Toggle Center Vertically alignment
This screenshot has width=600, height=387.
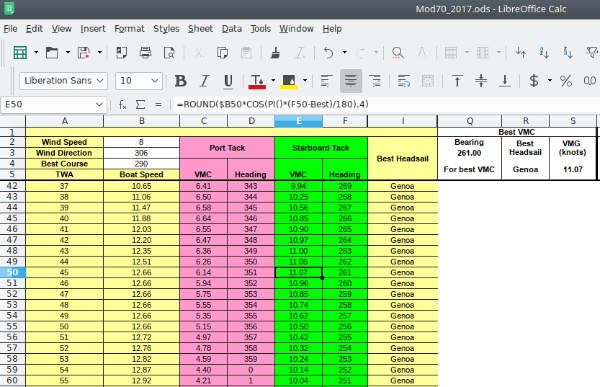point(481,81)
